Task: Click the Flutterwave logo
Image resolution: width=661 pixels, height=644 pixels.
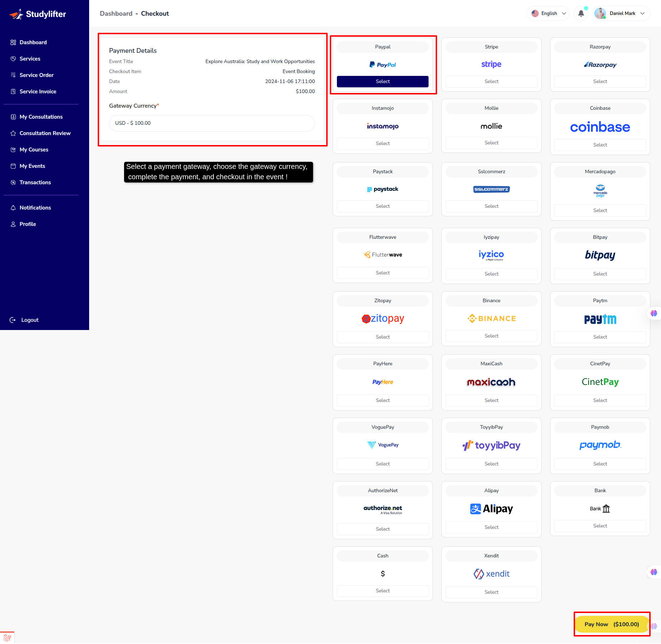Action: point(383,255)
